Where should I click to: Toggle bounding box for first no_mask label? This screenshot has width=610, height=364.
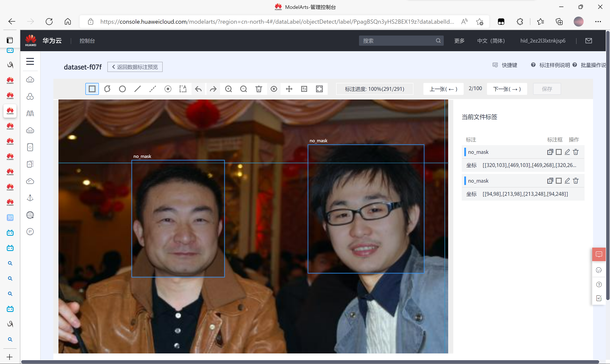[x=559, y=152]
